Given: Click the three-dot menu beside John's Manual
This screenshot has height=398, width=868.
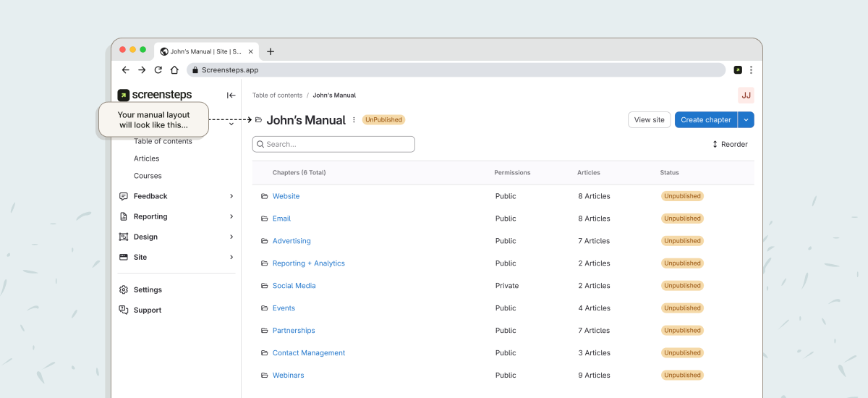Looking at the screenshot, I should 354,120.
